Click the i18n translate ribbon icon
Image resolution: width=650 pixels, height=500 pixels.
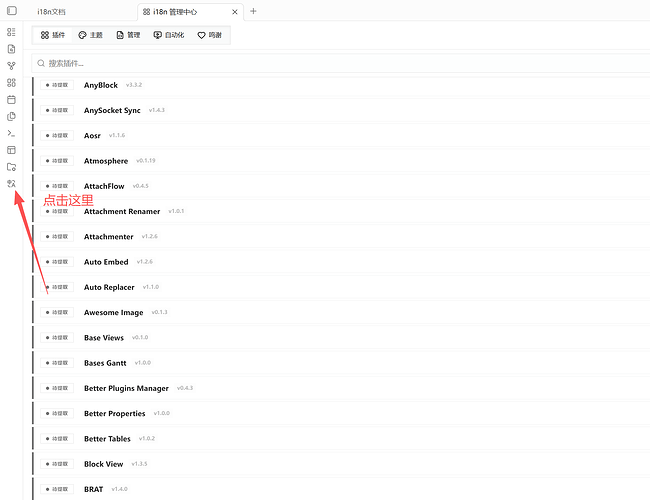[x=11, y=184]
